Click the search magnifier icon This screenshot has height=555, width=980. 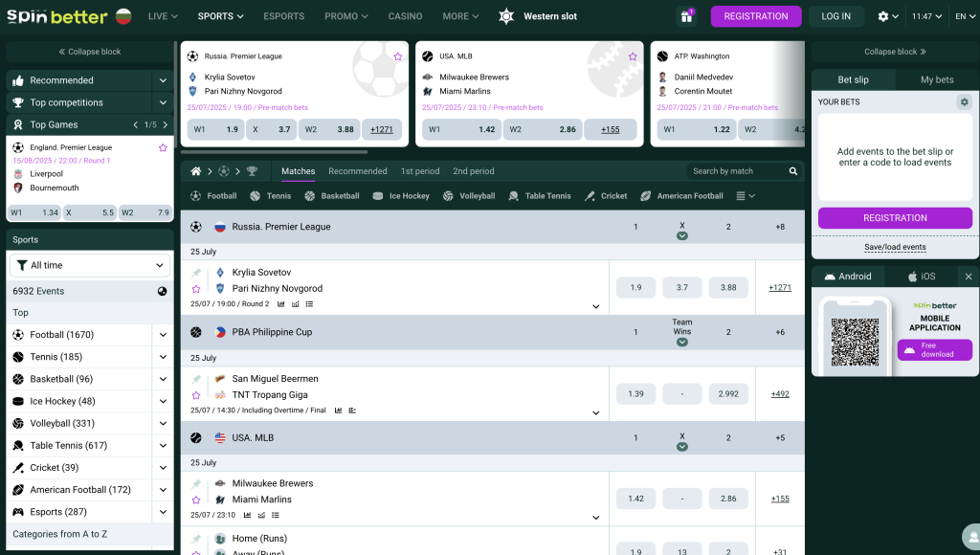(793, 171)
